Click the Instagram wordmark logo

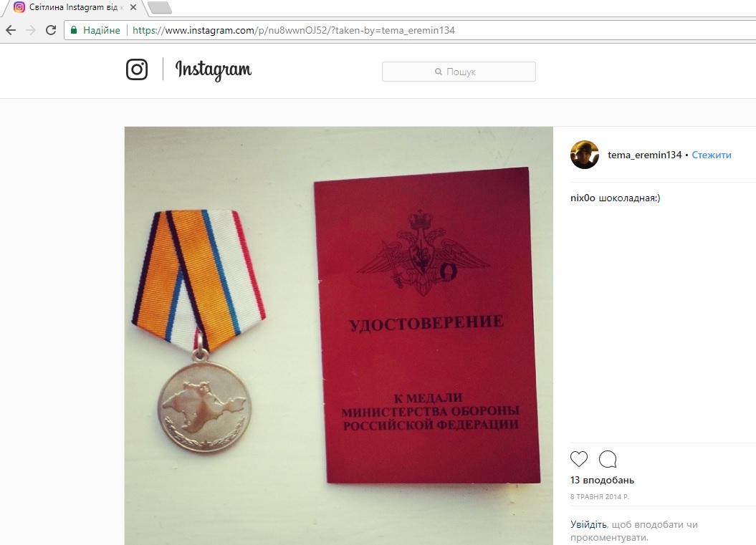point(213,70)
